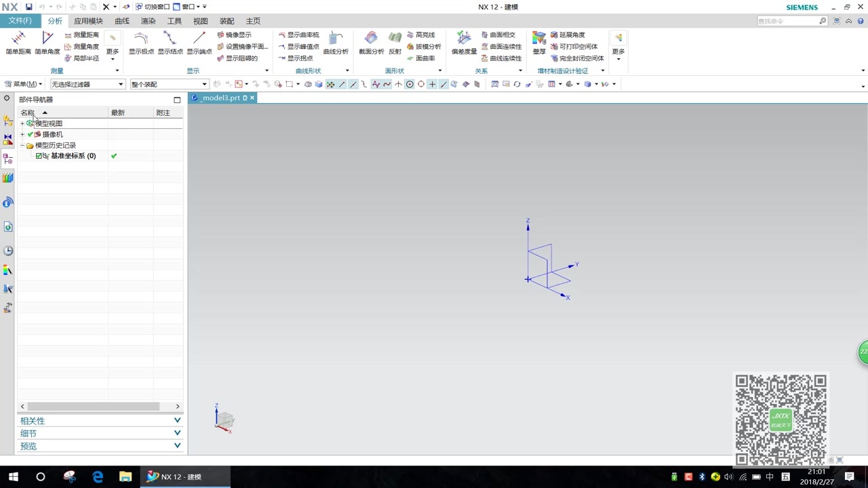Open the Windows Start menu
Viewport: 868px width, 488px height.
[x=13, y=477]
